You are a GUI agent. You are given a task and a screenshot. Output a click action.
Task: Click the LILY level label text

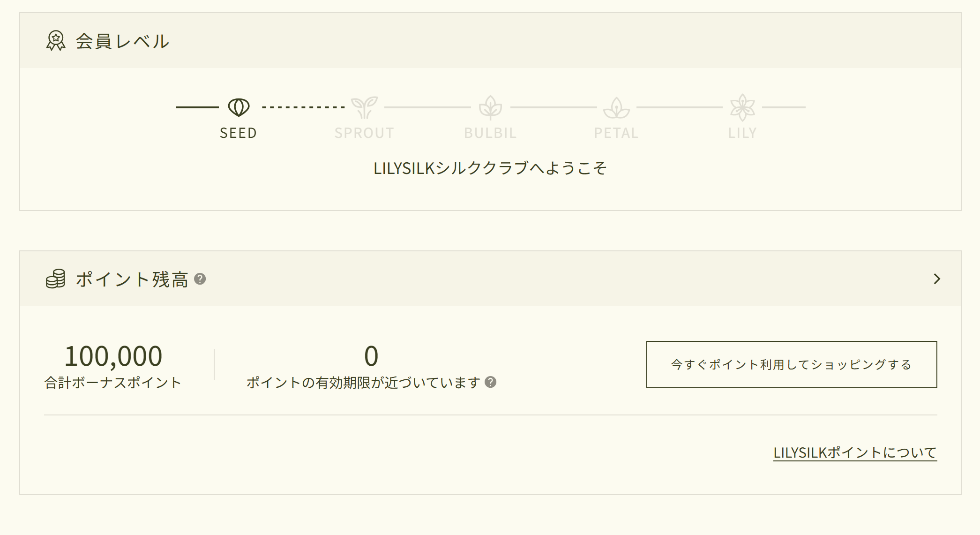[742, 133]
